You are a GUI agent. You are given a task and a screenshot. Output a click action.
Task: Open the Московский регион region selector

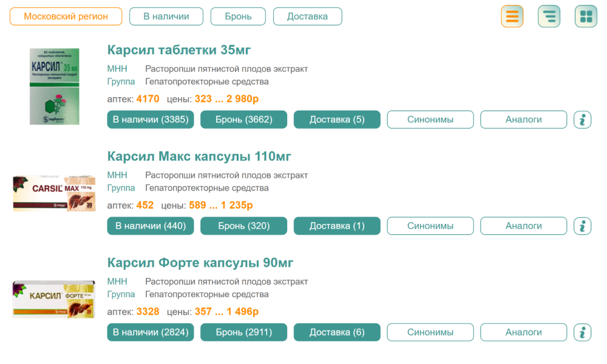point(66,16)
